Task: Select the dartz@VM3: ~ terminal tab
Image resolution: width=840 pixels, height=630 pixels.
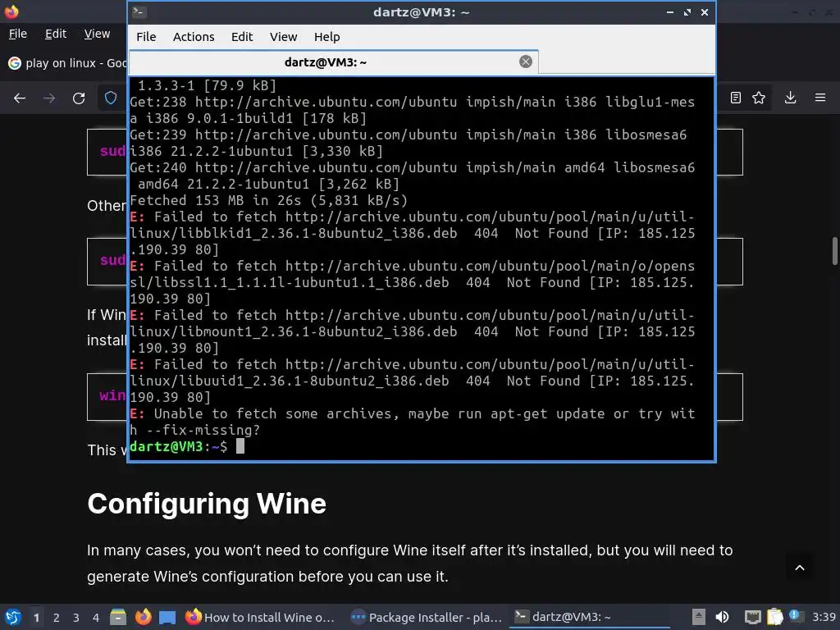Action: coord(333,62)
